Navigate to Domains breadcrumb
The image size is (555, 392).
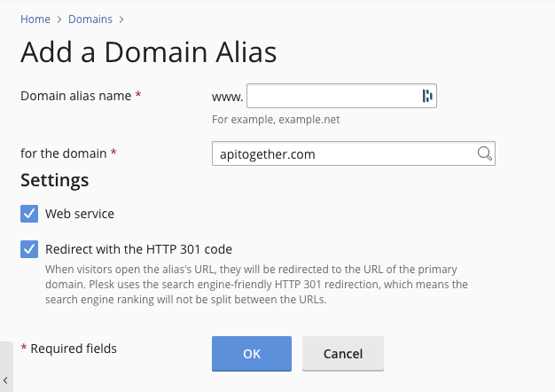(x=91, y=19)
